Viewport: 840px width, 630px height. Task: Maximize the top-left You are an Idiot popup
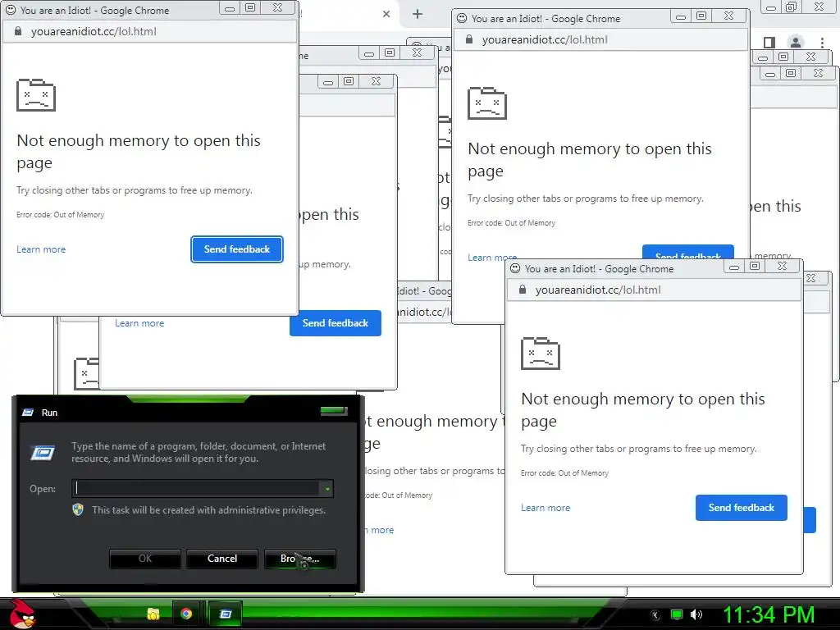[x=250, y=7]
